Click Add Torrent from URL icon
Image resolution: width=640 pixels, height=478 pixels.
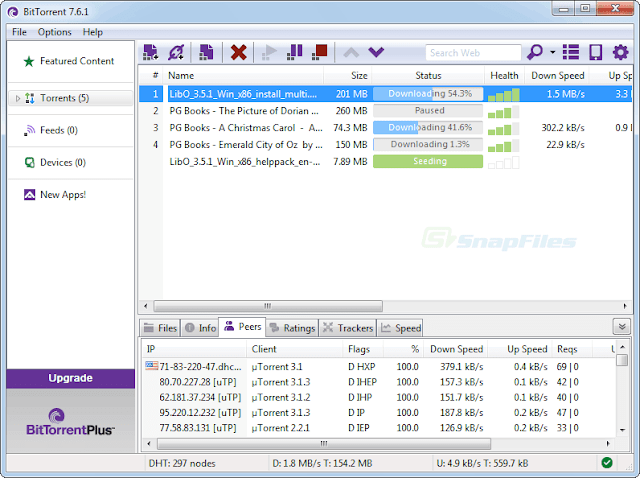tap(176, 52)
